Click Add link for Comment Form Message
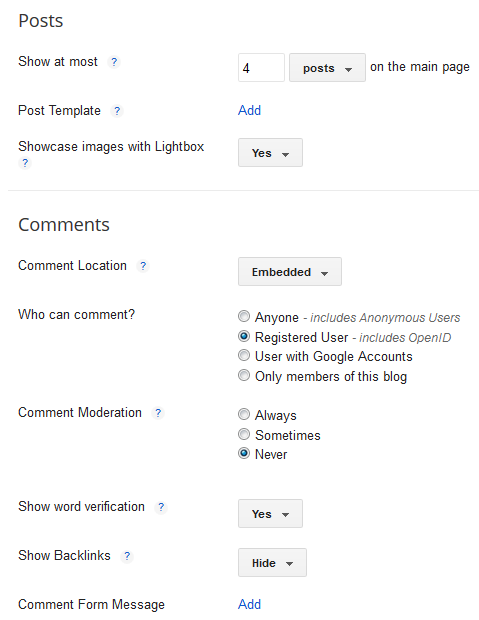479x620 pixels. tap(250, 604)
